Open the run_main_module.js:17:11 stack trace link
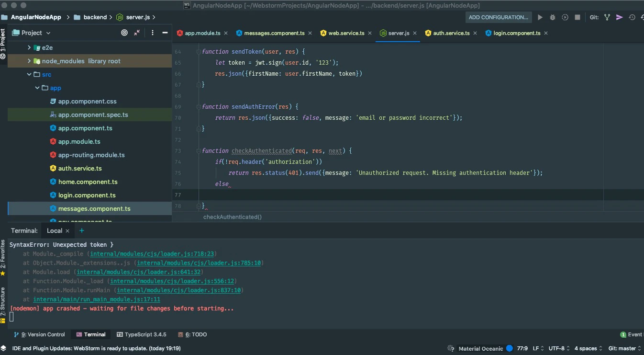The width and height of the screenshot is (644, 355). [96, 299]
